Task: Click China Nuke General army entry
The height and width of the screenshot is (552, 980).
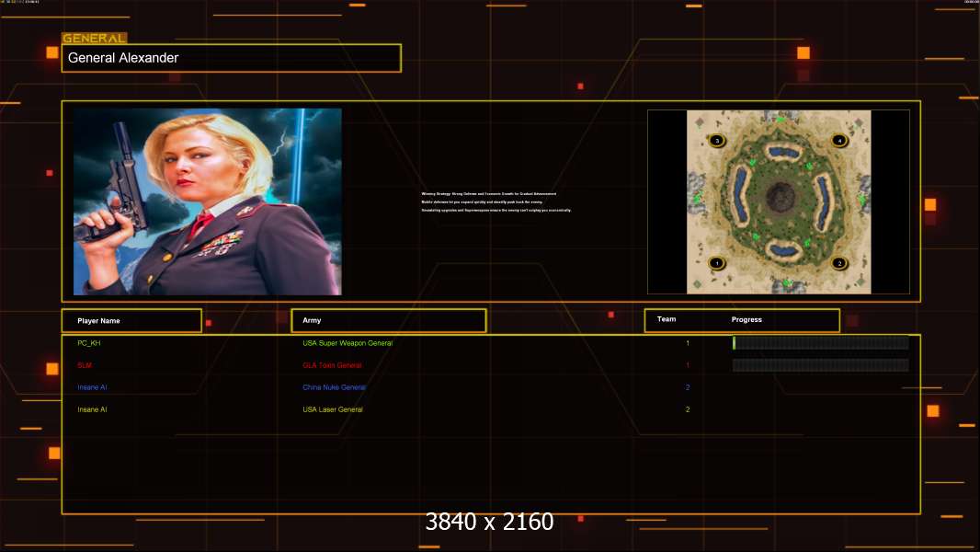Action: point(334,387)
